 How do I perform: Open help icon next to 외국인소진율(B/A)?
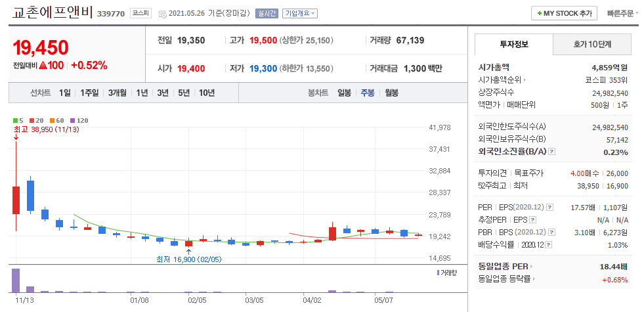[x=552, y=152]
